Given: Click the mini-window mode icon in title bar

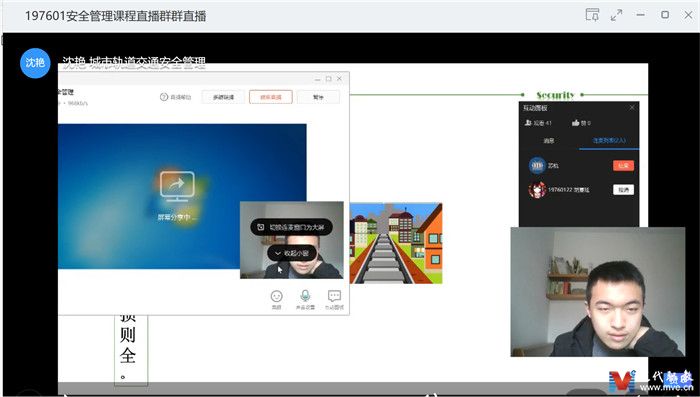Looking at the screenshot, I should pyautogui.click(x=592, y=15).
